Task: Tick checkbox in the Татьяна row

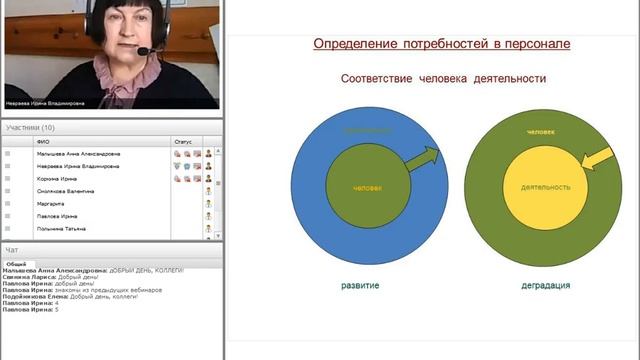Action: [x=7, y=229]
